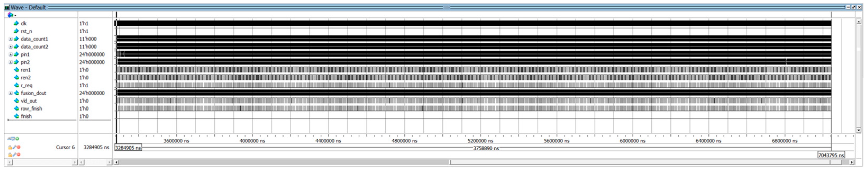Click the 6800000 ns timeline label

[785, 141]
